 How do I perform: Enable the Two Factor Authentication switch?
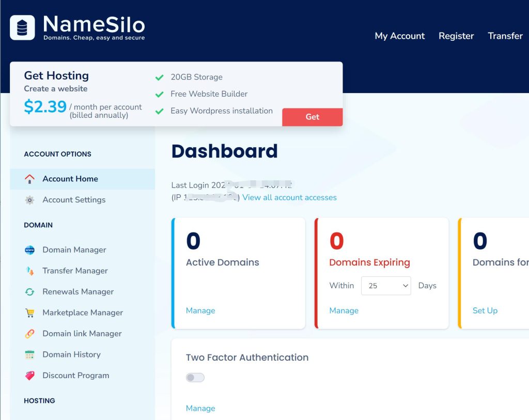[x=195, y=378]
